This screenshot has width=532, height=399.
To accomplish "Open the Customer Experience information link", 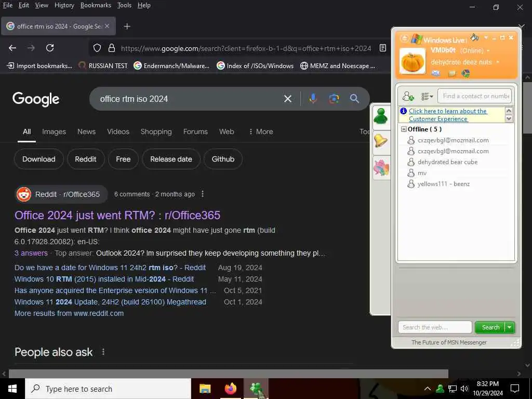I will pos(447,115).
